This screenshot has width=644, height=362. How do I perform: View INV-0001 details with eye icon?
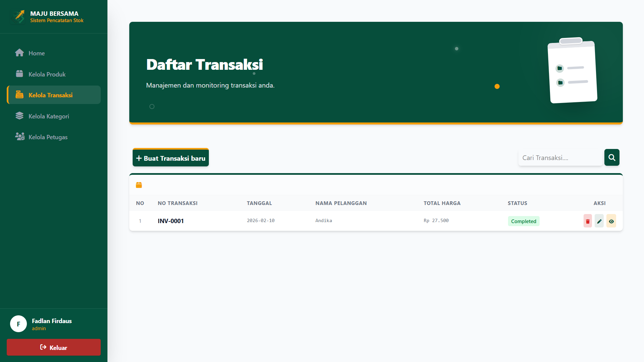pos(611,221)
